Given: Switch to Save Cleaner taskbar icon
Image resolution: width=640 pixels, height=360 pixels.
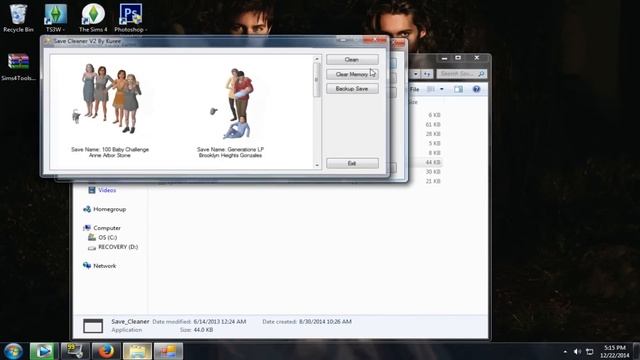Looking at the screenshot, I should pos(168,351).
